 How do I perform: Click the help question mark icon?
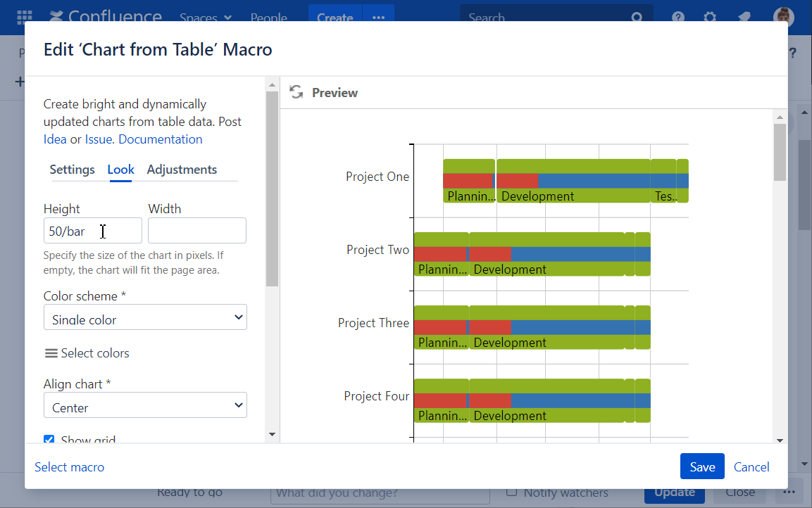click(677, 16)
